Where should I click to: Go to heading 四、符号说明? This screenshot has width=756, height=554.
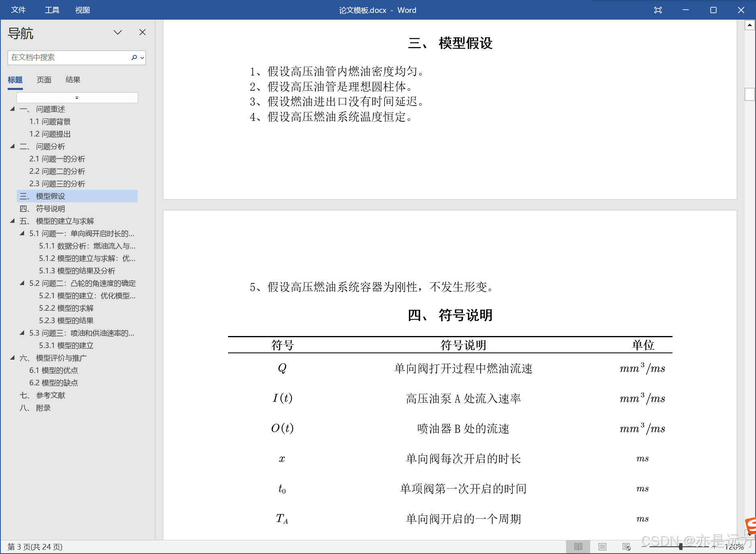[42, 209]
